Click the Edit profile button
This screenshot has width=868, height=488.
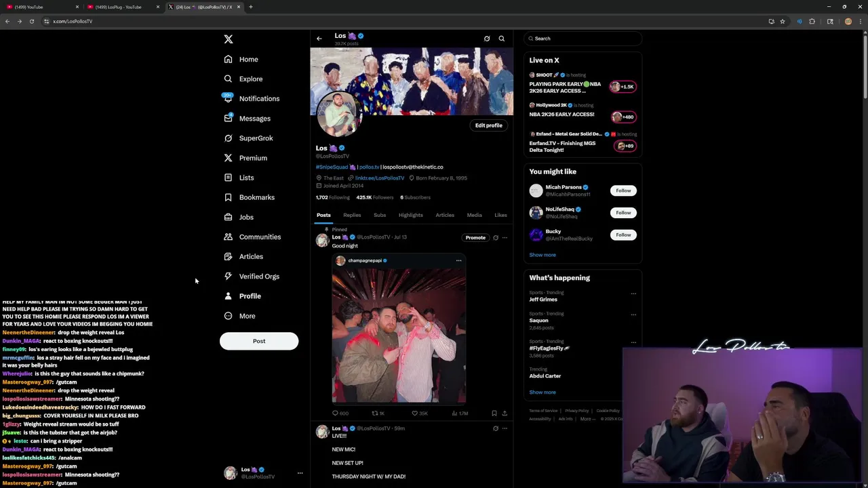[x=489, y=125]
